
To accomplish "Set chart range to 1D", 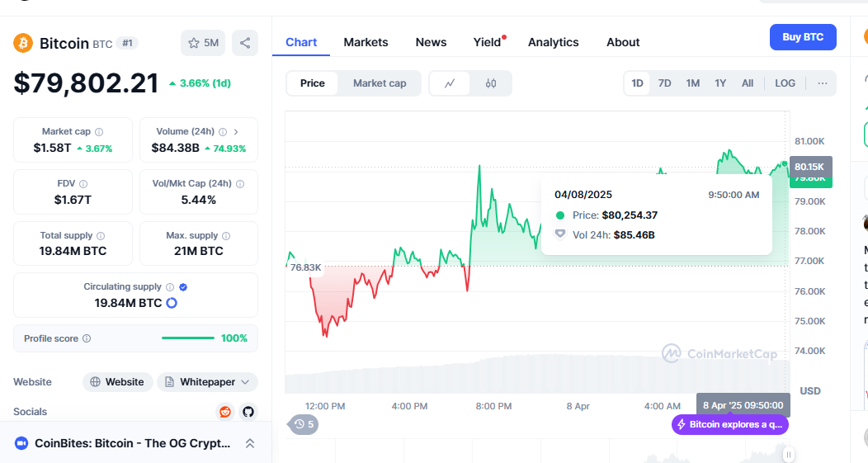I will tap(637, 83).
